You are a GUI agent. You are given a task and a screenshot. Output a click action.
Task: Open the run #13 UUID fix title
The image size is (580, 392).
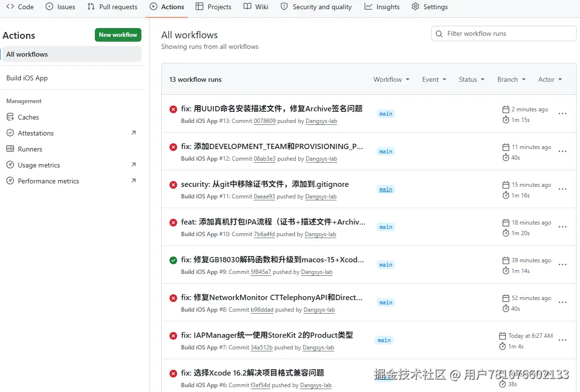tap(272, 109)
